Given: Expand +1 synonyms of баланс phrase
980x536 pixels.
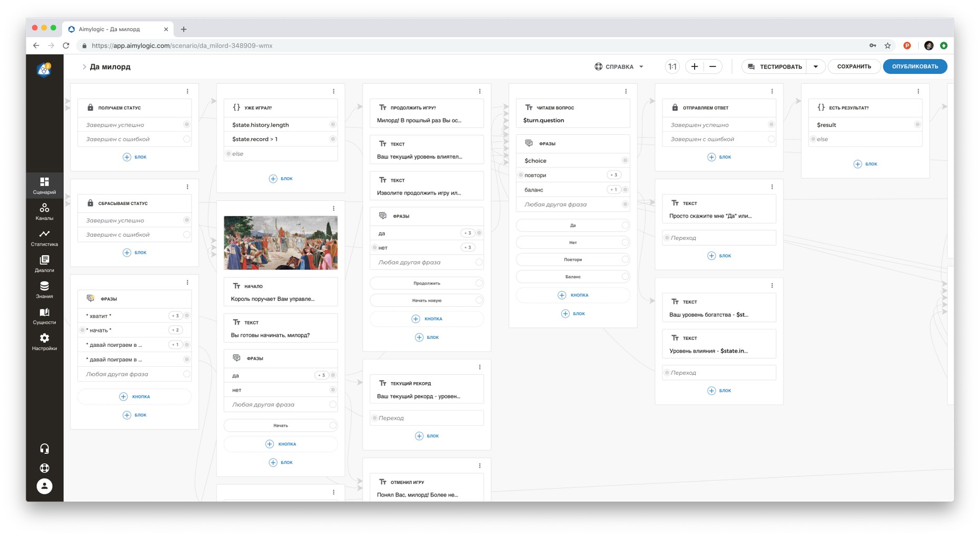Looking at the screenshot, I should (613, 190).
